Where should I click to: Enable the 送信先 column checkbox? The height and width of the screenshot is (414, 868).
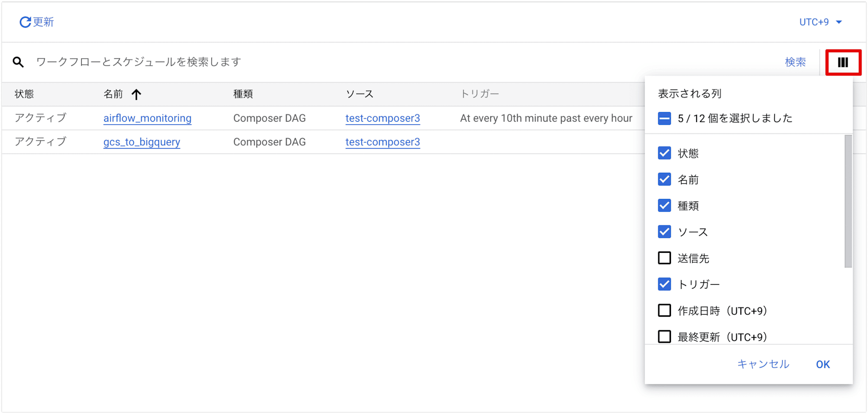point(664,258)
